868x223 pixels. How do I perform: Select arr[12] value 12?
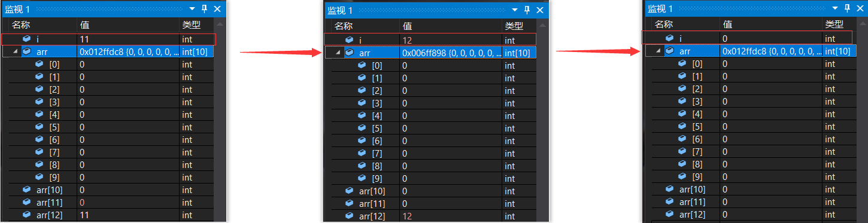[x=408, y=216]
